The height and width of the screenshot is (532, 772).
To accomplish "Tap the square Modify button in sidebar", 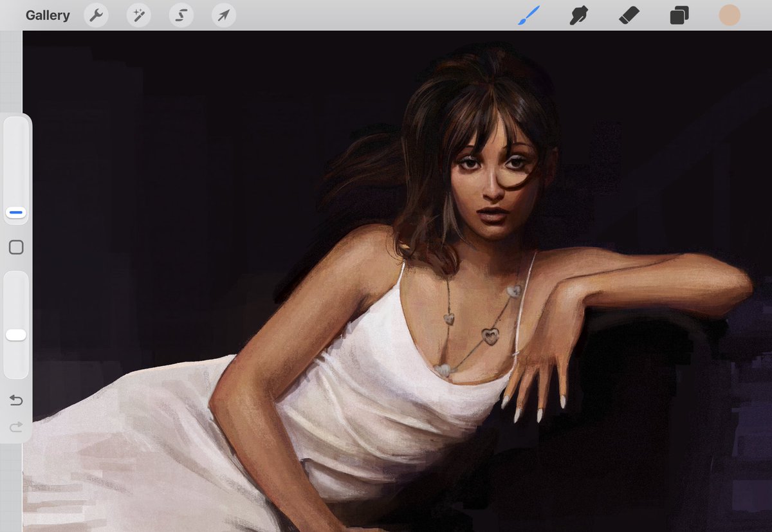I will click(16, 247).
